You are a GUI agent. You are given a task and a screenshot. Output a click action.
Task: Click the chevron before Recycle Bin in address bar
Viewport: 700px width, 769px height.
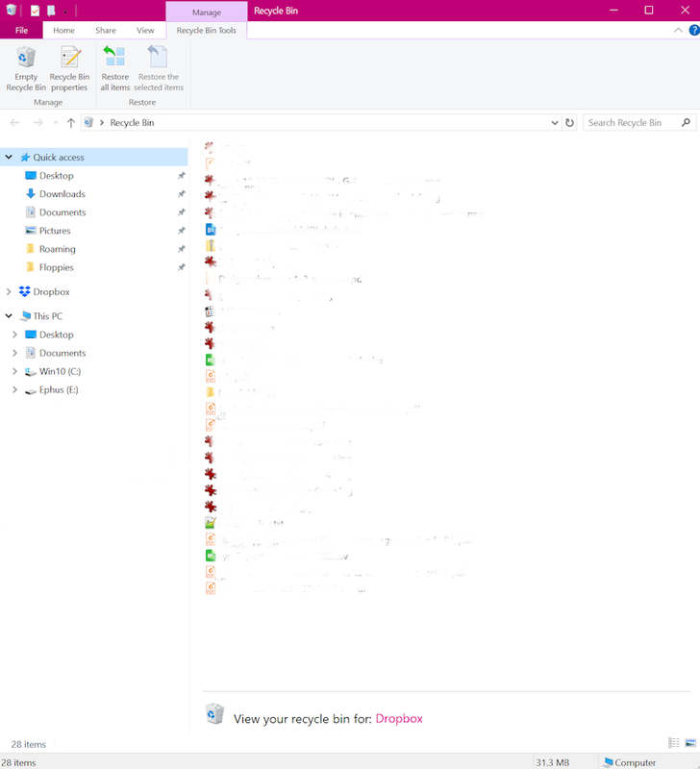102,123
